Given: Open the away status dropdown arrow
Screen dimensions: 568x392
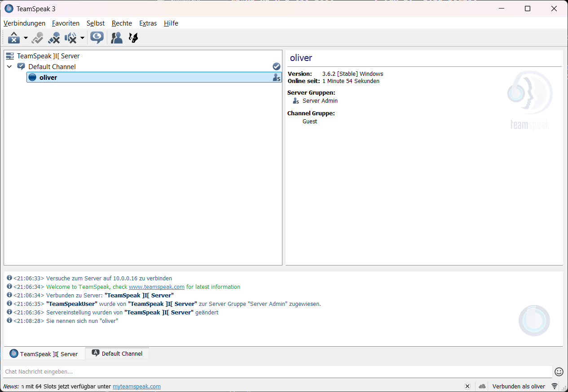Looking at the screenshot, I should [x=26, y=38].
